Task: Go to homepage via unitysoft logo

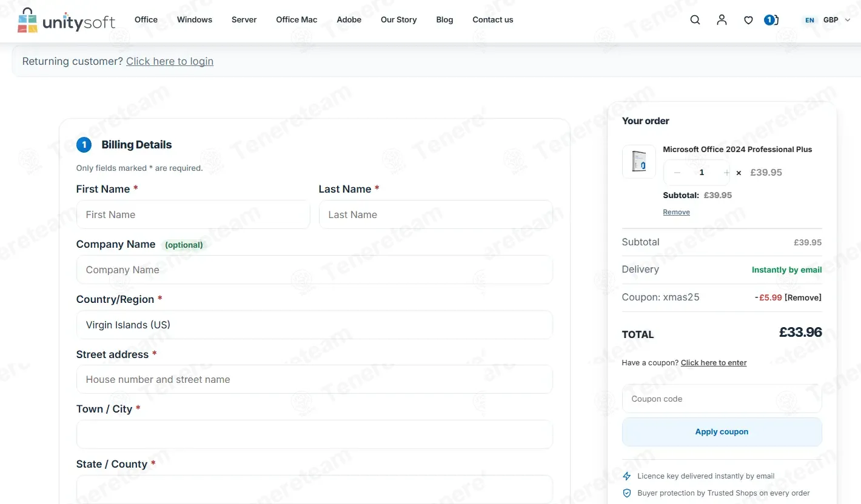Action: tap(67, 21)
